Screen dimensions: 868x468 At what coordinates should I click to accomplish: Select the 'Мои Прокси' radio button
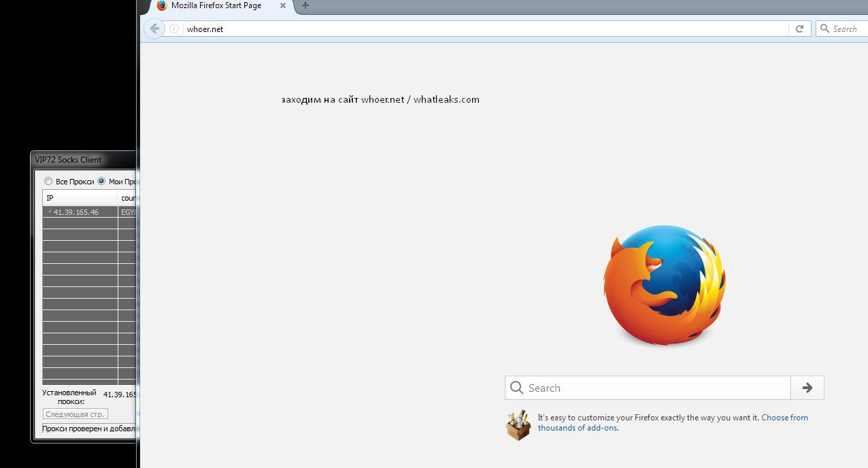tap(102, 182)
